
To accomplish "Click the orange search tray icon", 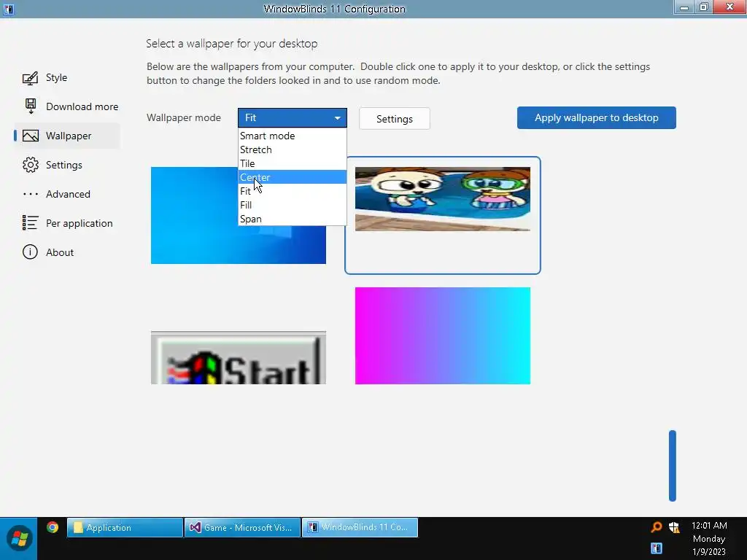I will [x=657, y=527].
